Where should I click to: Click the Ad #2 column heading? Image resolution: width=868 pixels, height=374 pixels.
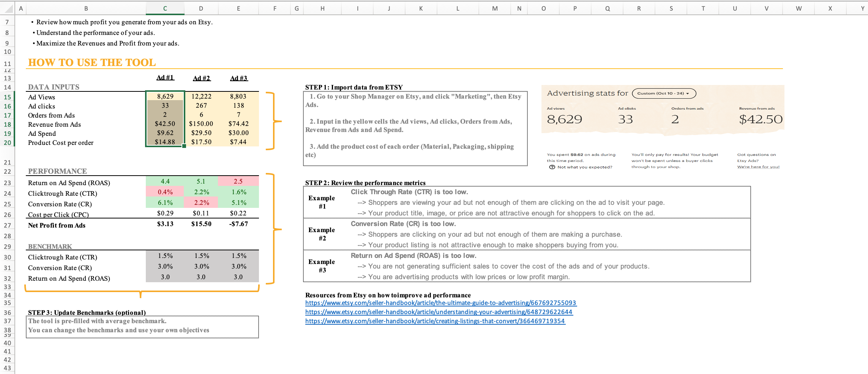pos(201,78)
